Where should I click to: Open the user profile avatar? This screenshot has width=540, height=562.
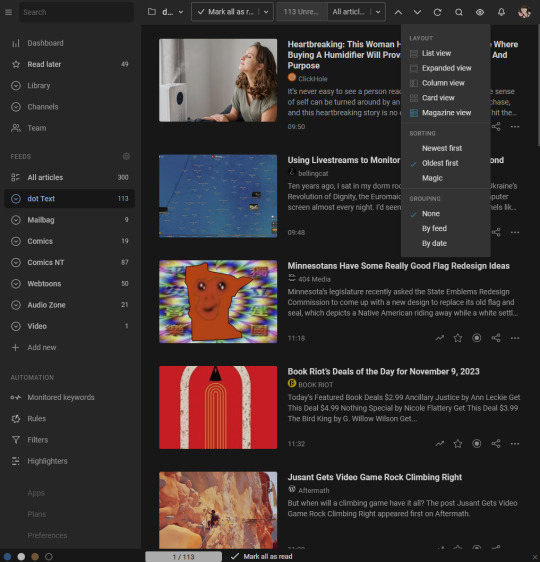[x=524, y=12]
